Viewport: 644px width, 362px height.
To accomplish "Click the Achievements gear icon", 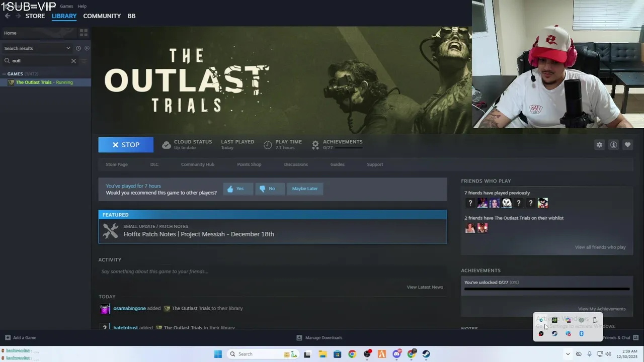I will click(x=315, y=145).
